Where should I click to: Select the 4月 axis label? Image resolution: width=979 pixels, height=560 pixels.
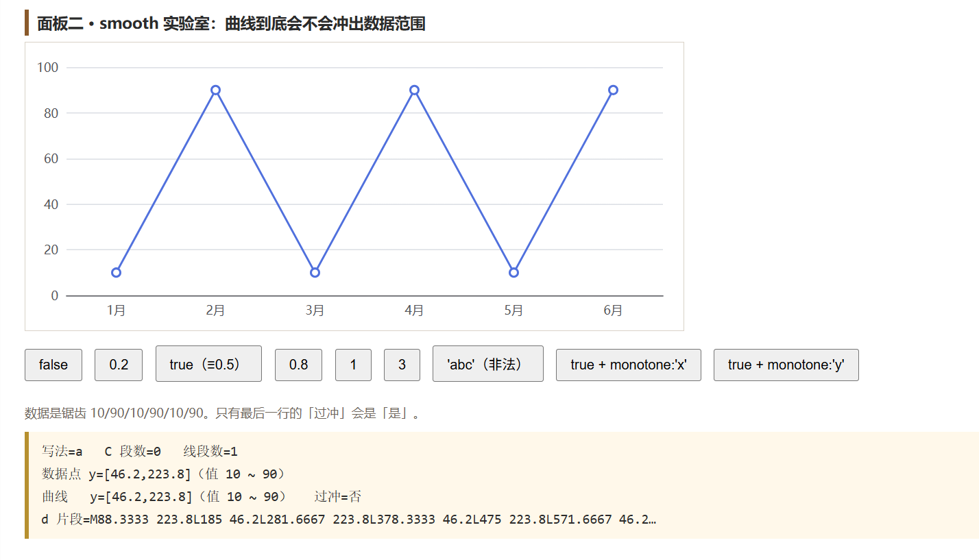point(414,311)
